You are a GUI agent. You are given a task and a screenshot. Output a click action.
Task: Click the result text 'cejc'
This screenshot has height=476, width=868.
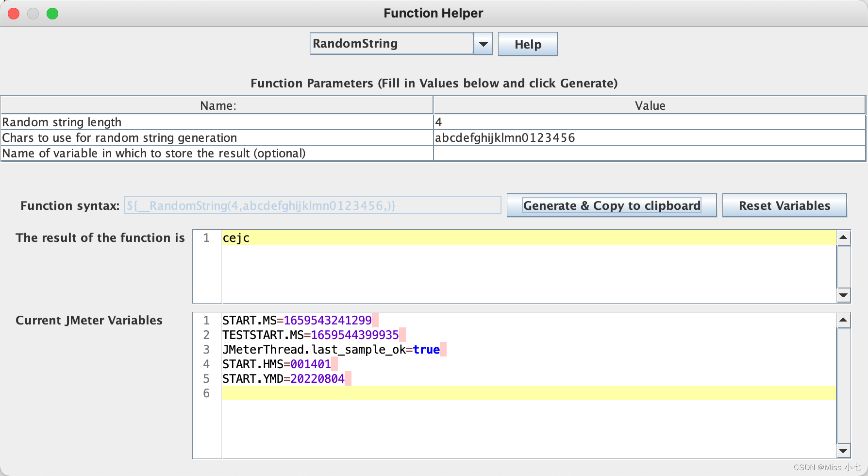click(236, 238)
